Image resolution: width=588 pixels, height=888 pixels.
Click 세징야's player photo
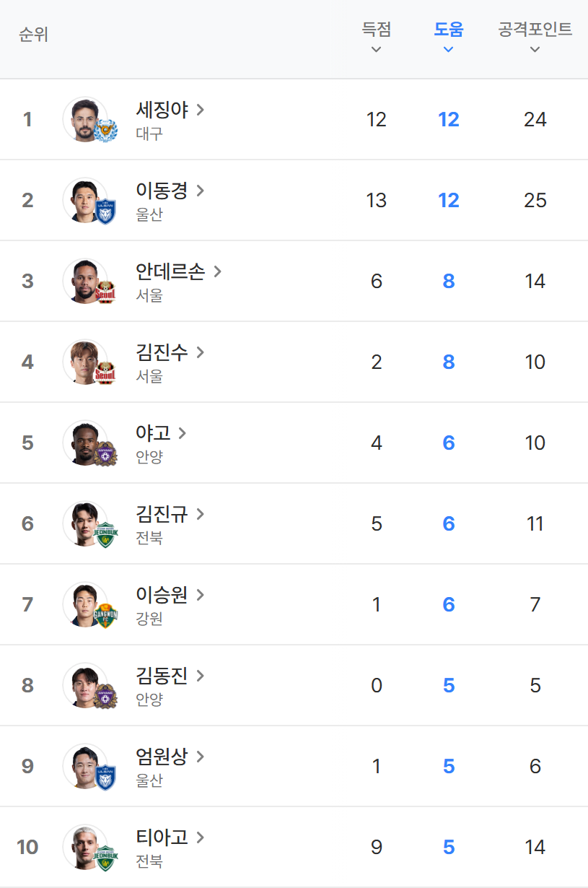(x=84, y=118)
